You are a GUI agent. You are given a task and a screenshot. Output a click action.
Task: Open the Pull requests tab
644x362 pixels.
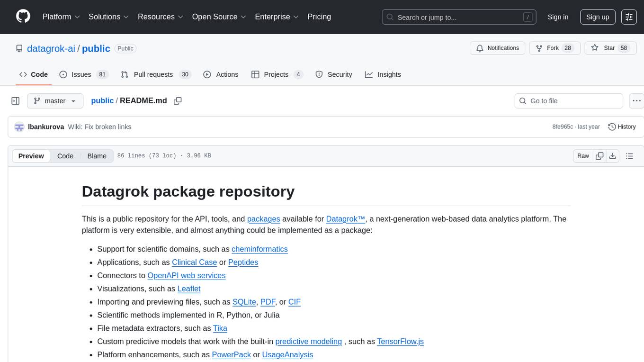[x=156, y=74]
